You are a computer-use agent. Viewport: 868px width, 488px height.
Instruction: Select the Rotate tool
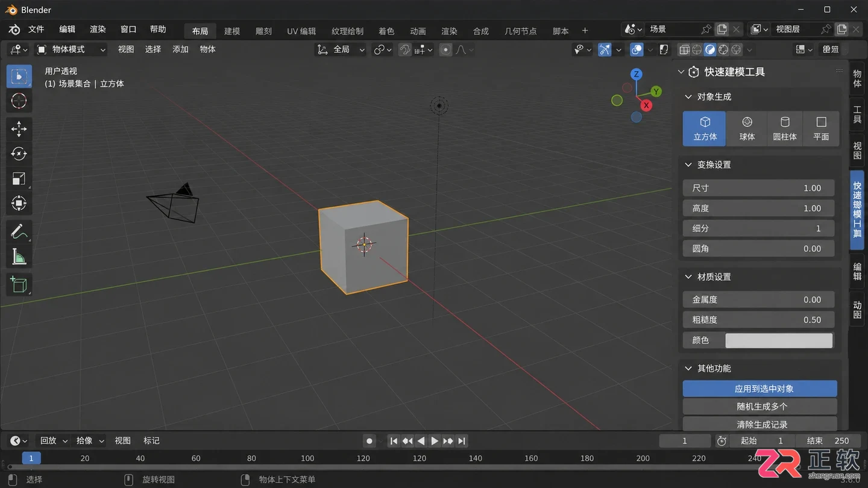(19, 154)
